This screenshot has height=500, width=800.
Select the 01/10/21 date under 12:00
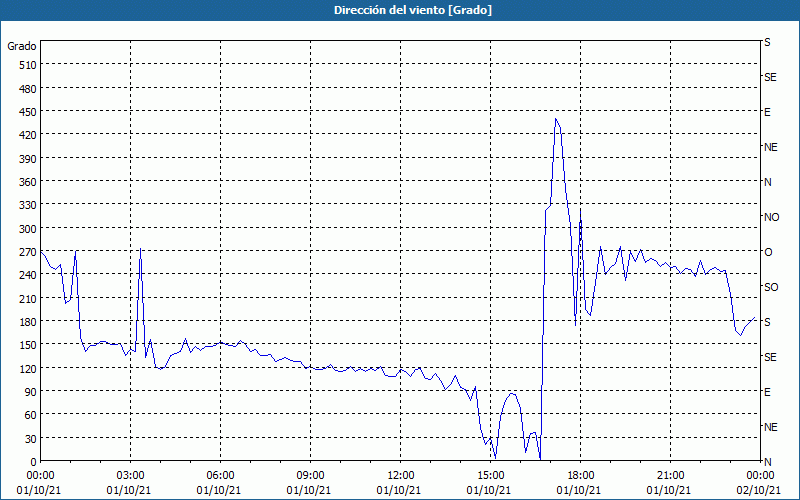tap(399, 490)
